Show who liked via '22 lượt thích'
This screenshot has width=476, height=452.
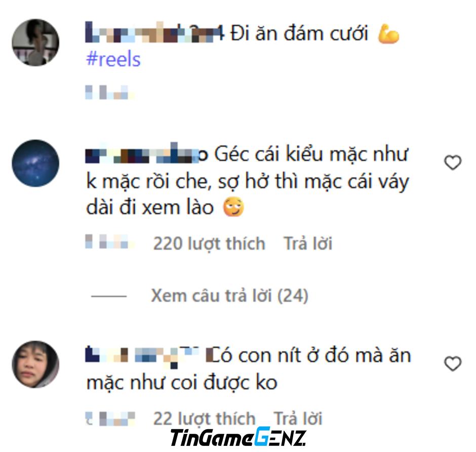[x=204, y=418]
